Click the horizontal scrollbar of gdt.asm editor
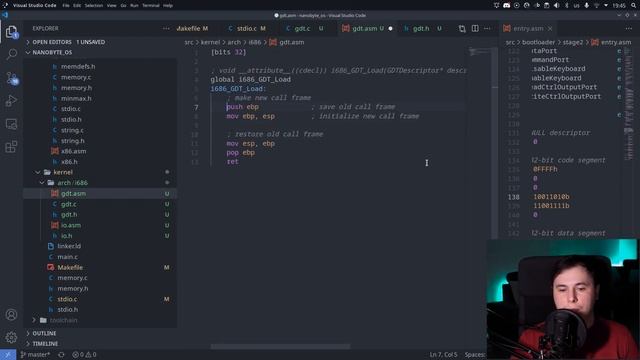640x360 pixels. [x=281, y=347]
